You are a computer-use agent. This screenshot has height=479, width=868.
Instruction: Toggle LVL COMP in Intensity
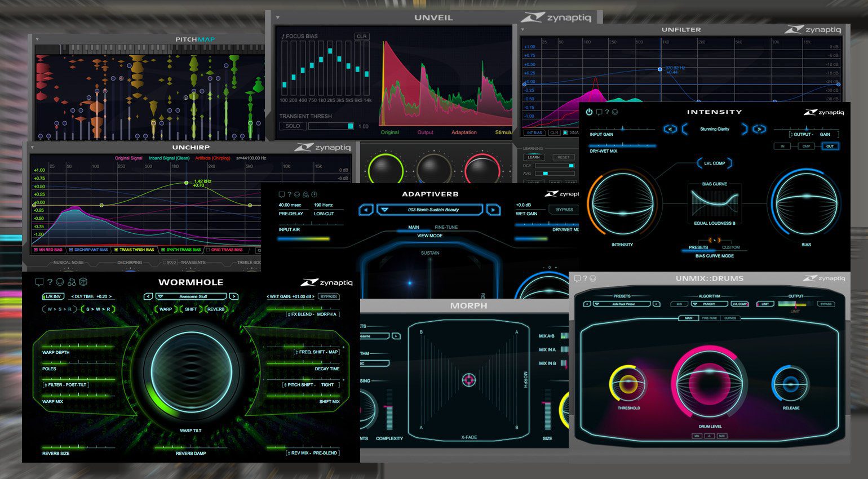715,163
